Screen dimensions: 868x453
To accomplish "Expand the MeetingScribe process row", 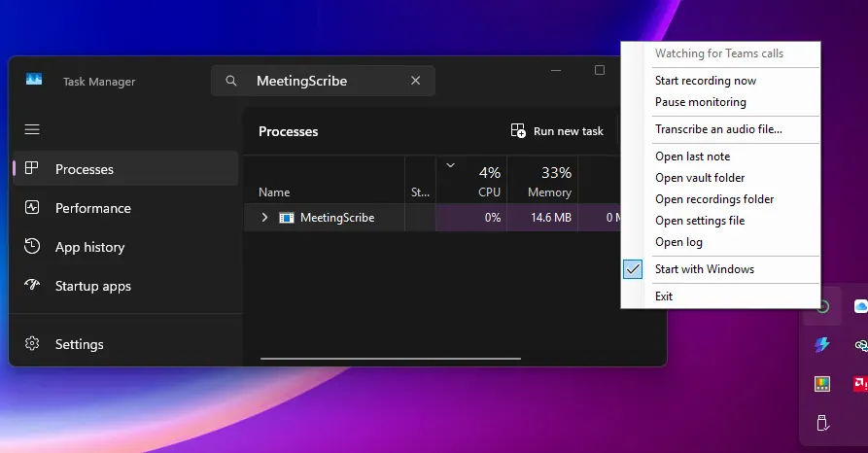I will click(264, 218).
